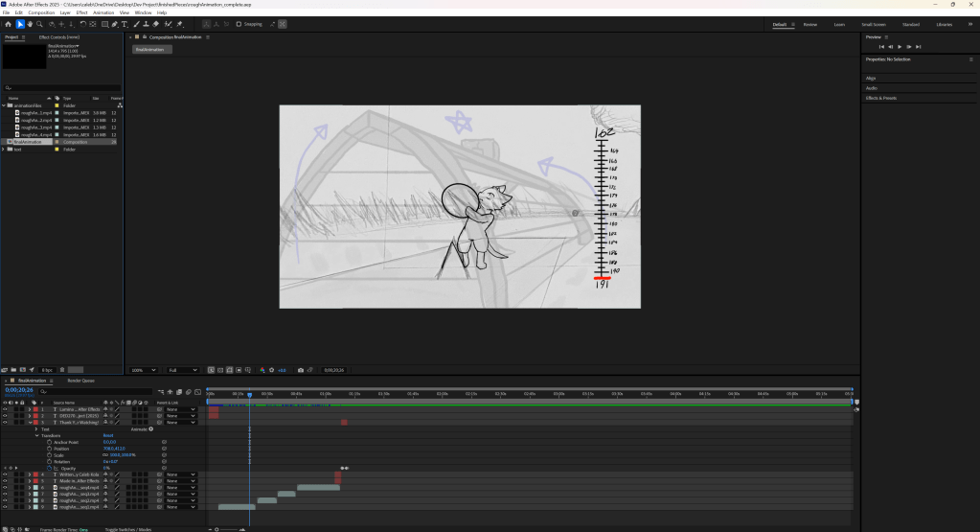Image resolution: width=980 pixels, height=532 pixels.
Task: Select the Eraser tool
Action: point(156,24)
